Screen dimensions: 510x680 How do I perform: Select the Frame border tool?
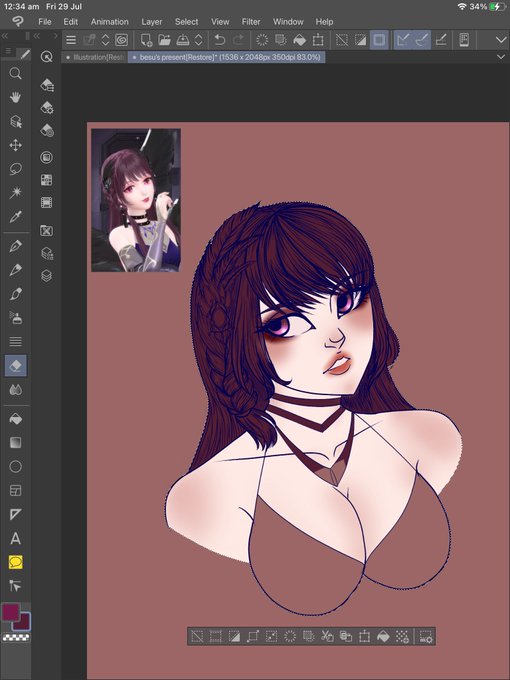15,490
